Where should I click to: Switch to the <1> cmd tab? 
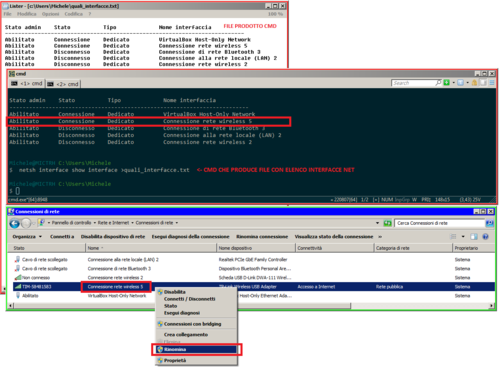[27, 84]
